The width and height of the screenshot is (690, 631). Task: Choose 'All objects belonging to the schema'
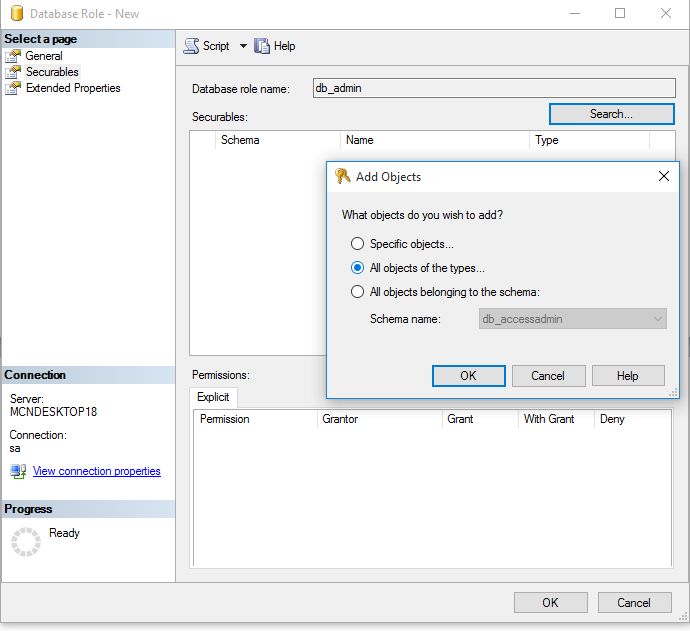point(357,292)
